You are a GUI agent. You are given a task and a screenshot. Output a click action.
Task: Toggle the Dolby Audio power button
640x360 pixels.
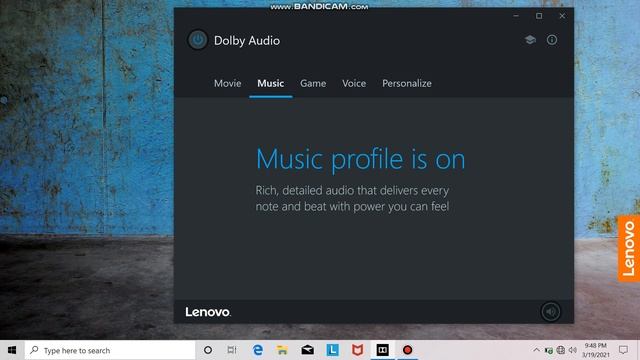(198, 40)
